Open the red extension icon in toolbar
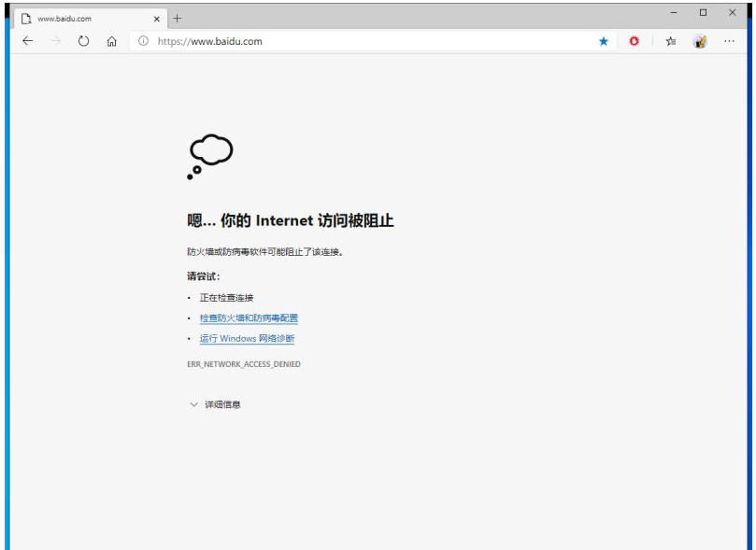Image resolution: width=756 pixels, height=550 pixels. coord(634,41)
